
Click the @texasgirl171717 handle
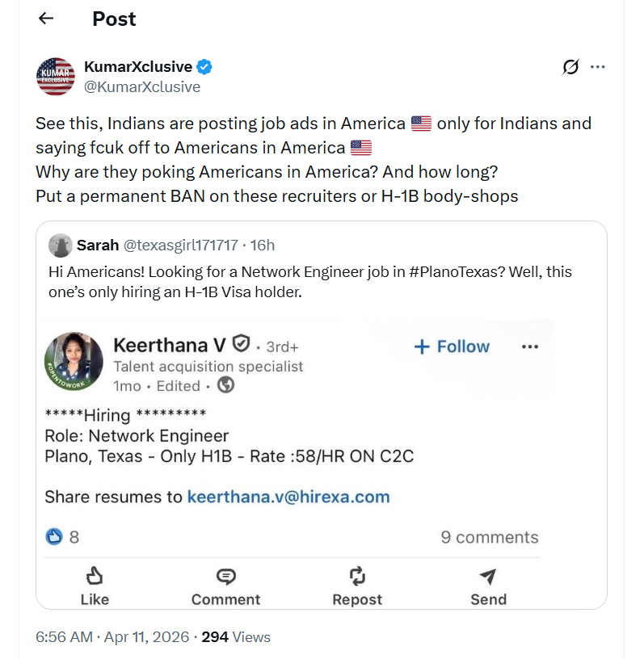(180, 245)
